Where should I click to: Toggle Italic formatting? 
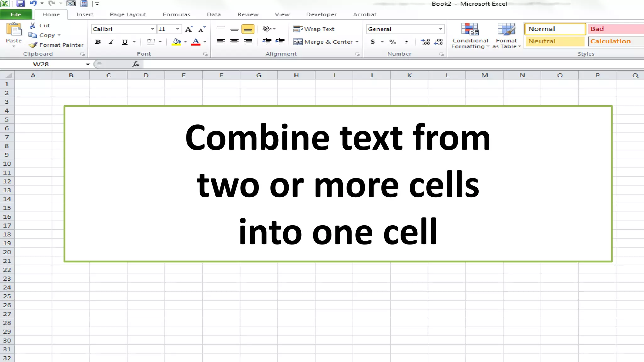[x=111, y=41]
